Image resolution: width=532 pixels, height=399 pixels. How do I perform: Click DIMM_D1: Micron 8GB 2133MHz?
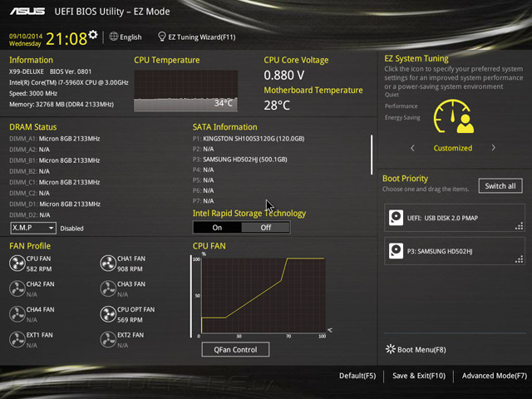55,204
